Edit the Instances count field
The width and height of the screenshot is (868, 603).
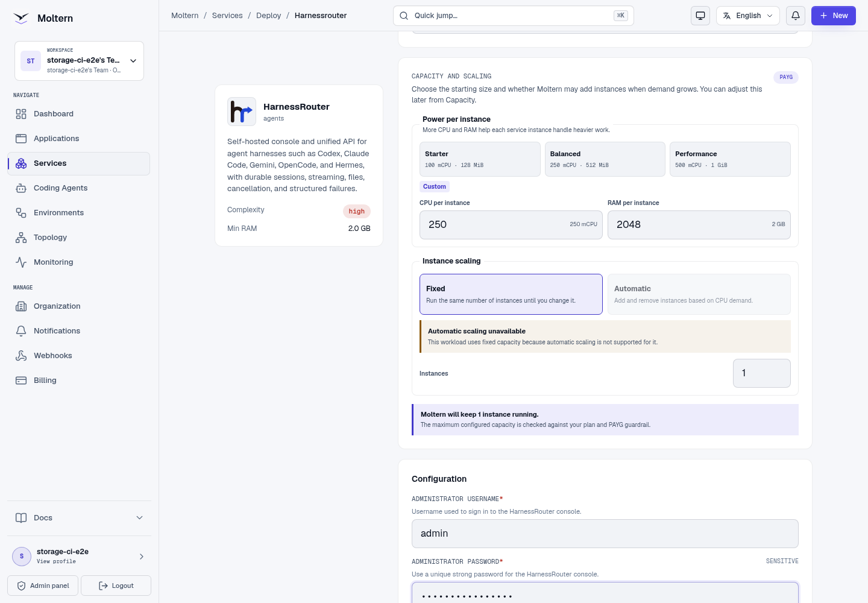point(762,373)
